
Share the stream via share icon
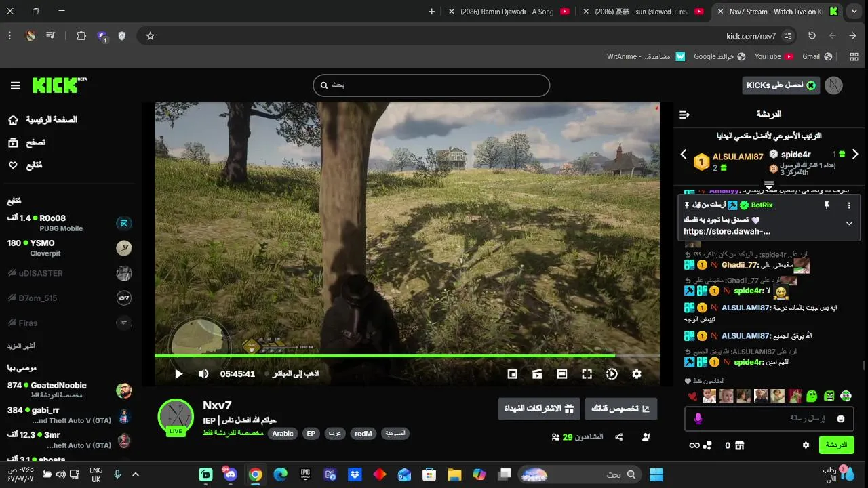(x=619, y=437)
